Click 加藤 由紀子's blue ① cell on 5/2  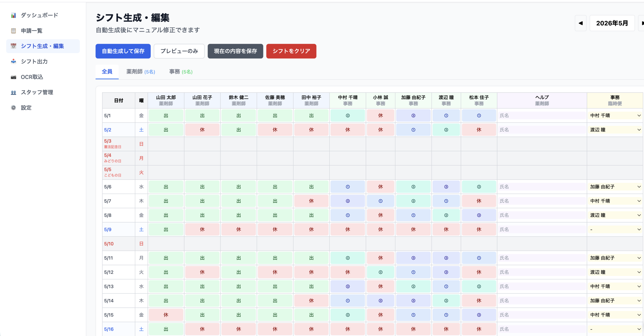tap(413, 130)
